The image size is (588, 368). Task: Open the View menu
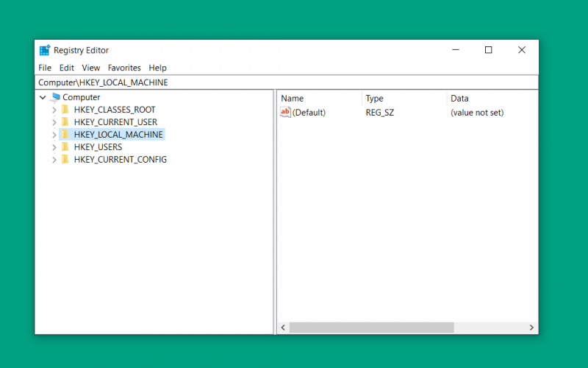click(90, 68)
